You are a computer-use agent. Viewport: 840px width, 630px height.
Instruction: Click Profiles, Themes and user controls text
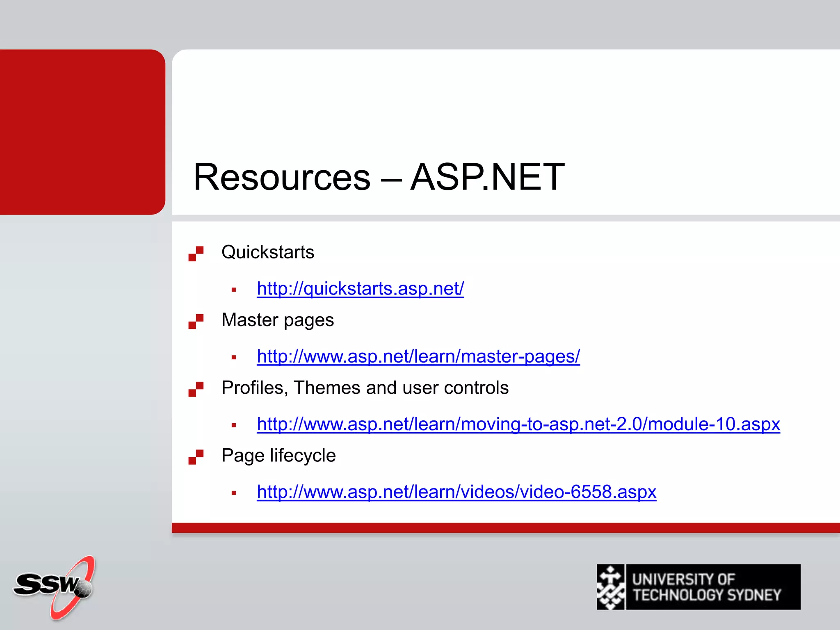click(x=365, y=388)
